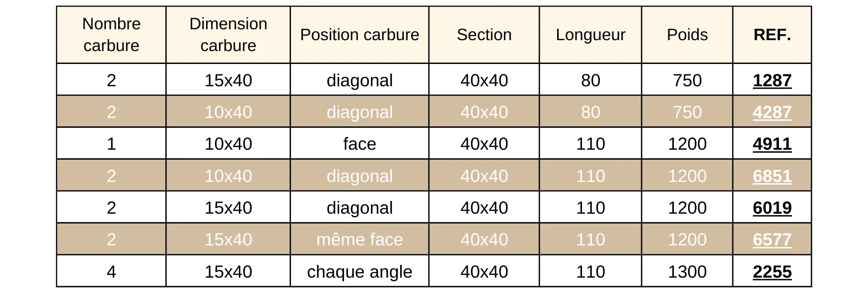Select the 110 longueur cell in row 6851

pos(590,176)
